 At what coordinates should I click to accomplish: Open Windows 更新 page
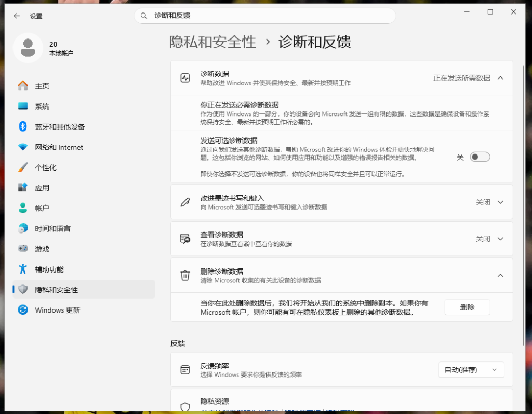pos(84,310)
